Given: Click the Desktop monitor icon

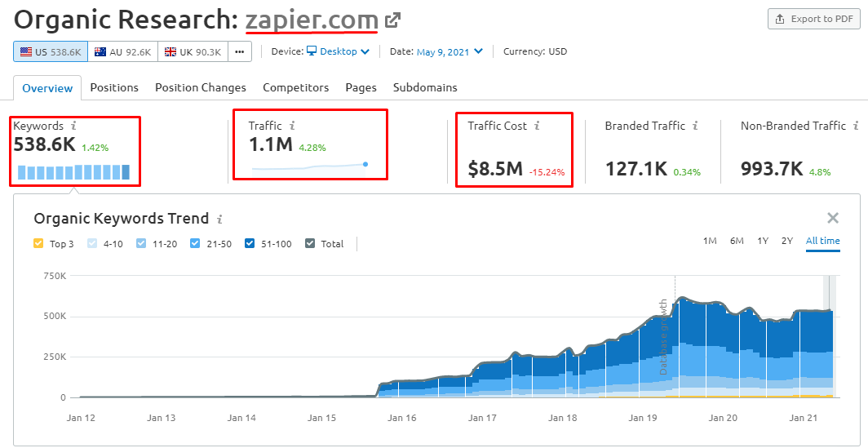Looking at the screenshot, I should [312, 51].
